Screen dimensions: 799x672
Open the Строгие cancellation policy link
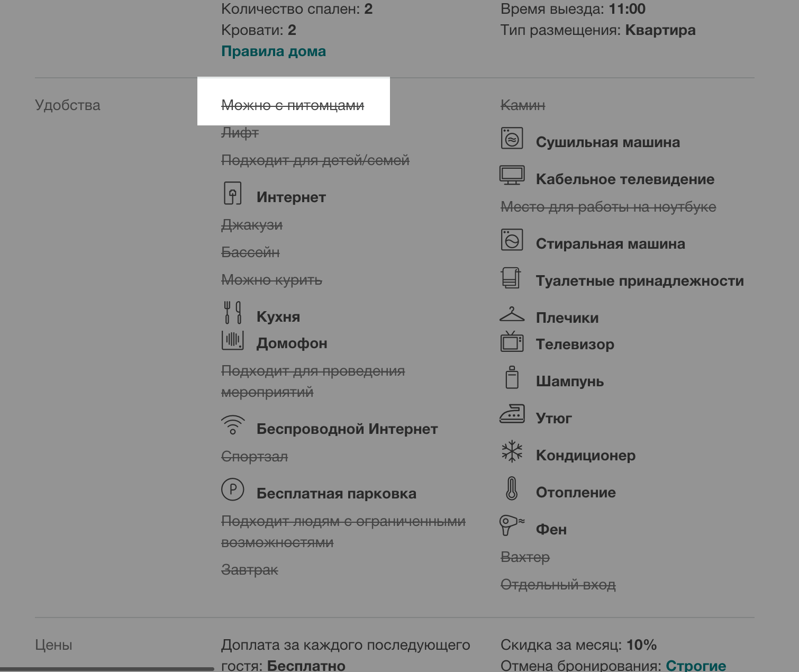coord(696,665)
